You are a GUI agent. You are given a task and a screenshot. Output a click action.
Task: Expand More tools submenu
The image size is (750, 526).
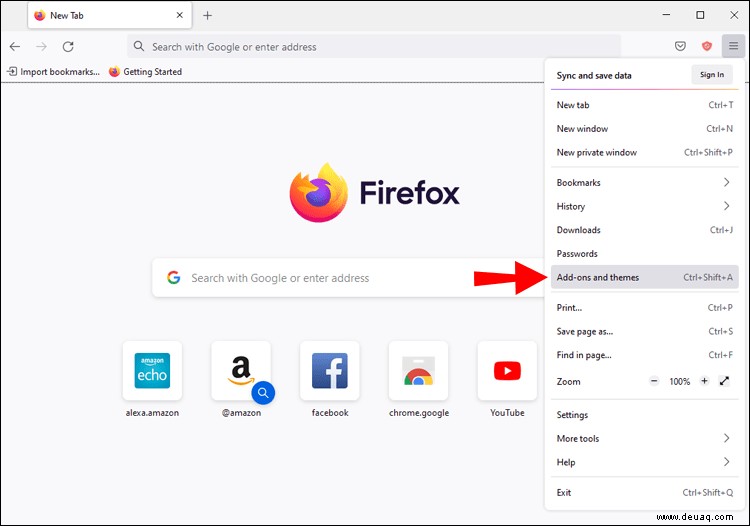point(644,438)
